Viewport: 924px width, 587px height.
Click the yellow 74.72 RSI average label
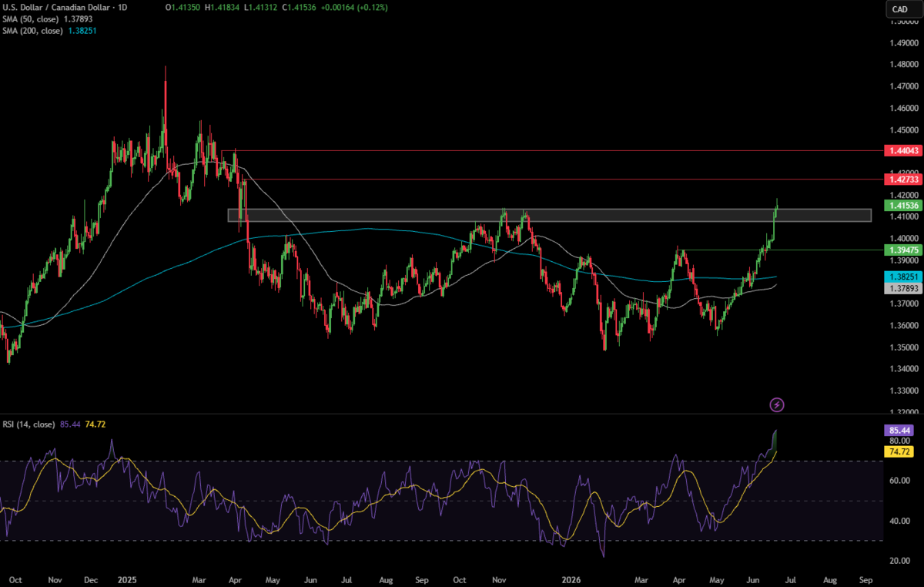coord(899,451)
